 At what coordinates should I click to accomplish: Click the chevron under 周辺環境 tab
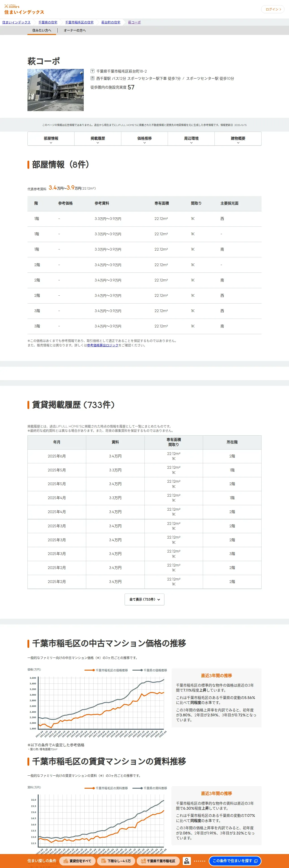click(x=191, y=143)
